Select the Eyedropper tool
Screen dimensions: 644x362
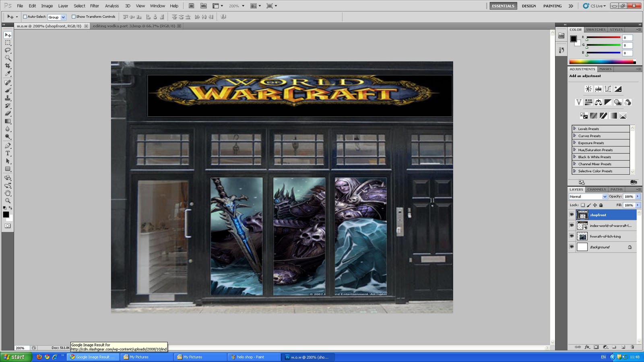pyautogui.click(x=8, y=74)
